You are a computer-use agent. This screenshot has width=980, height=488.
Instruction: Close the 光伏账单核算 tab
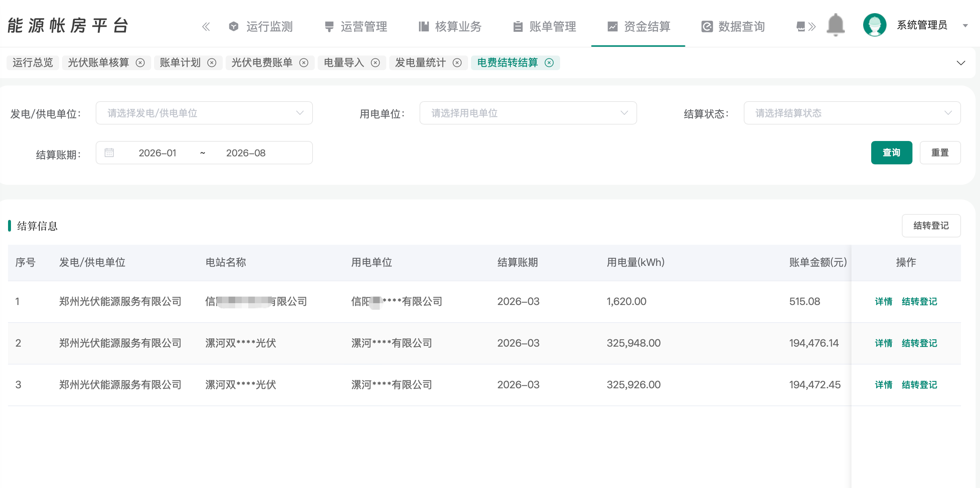[x=140, y=63]
